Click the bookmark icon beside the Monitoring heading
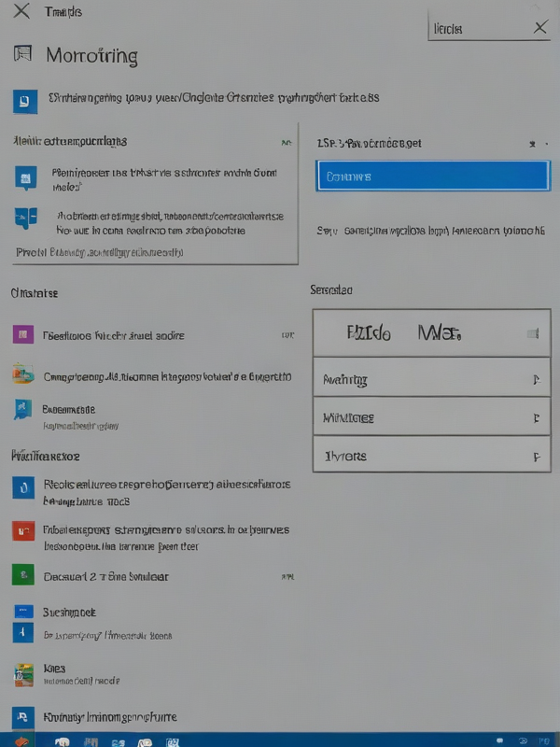 [22, 53]
